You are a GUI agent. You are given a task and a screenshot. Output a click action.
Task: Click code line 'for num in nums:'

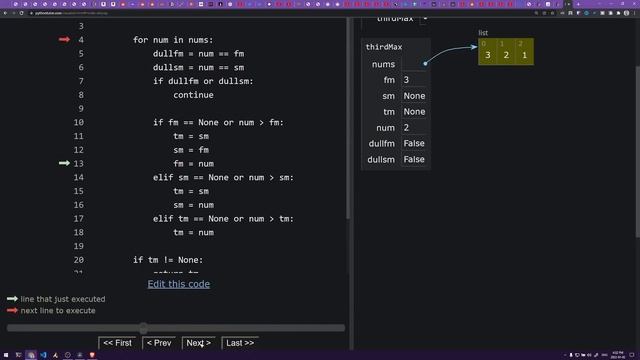pyautogui.click(x=173, y=40)
